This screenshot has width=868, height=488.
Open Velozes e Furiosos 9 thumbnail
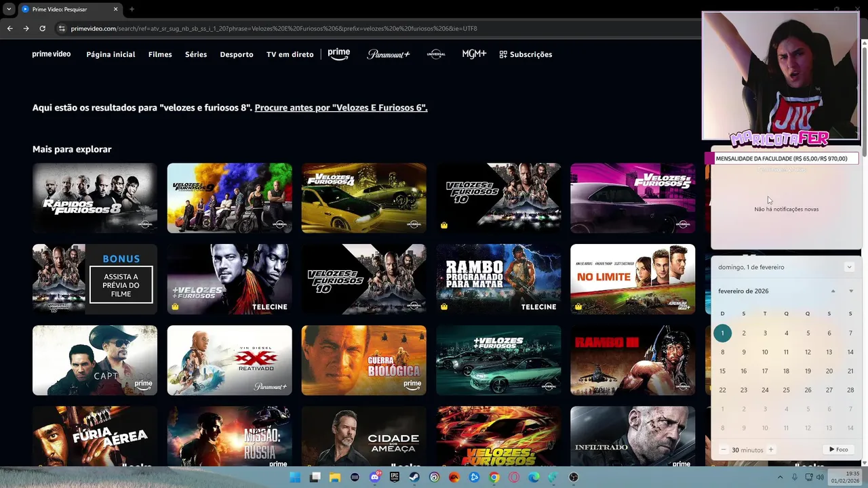pyautogui.click(x=230, y=198)
